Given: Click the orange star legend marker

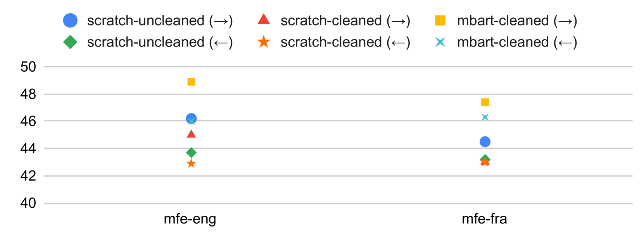Looking at the screenshot, I should coord(264,42).
